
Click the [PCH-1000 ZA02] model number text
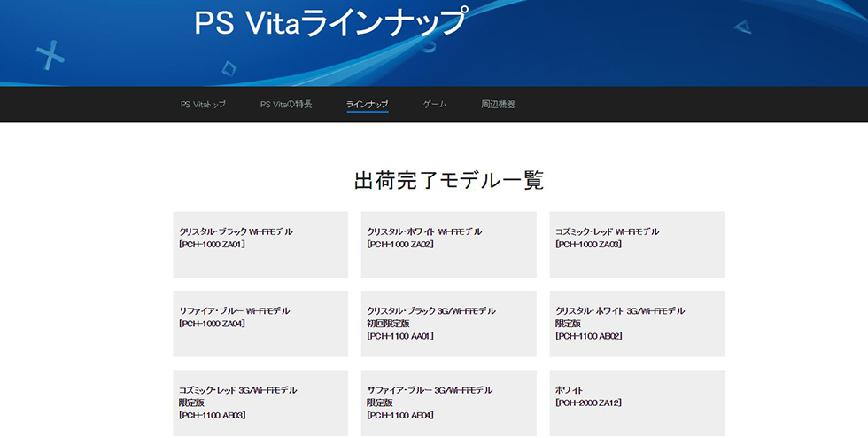tap(400, 244)
